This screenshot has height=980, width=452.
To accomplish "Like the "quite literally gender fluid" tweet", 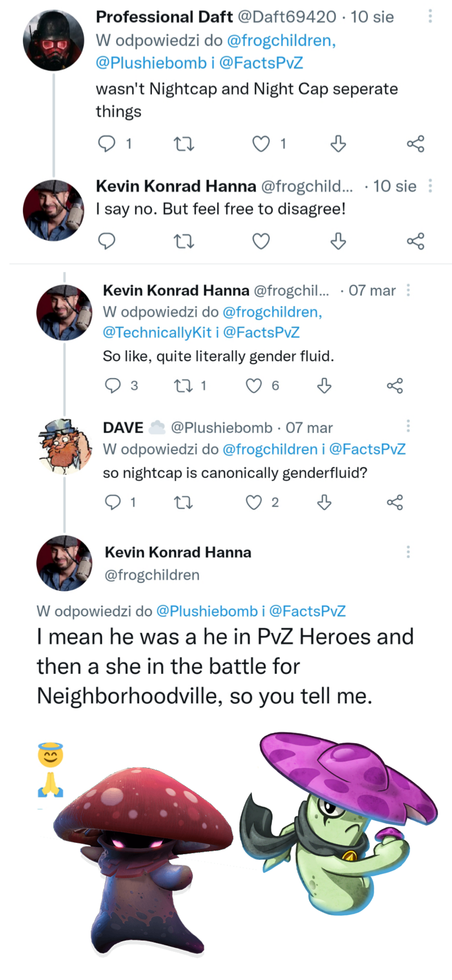I will tap(254, 386).
